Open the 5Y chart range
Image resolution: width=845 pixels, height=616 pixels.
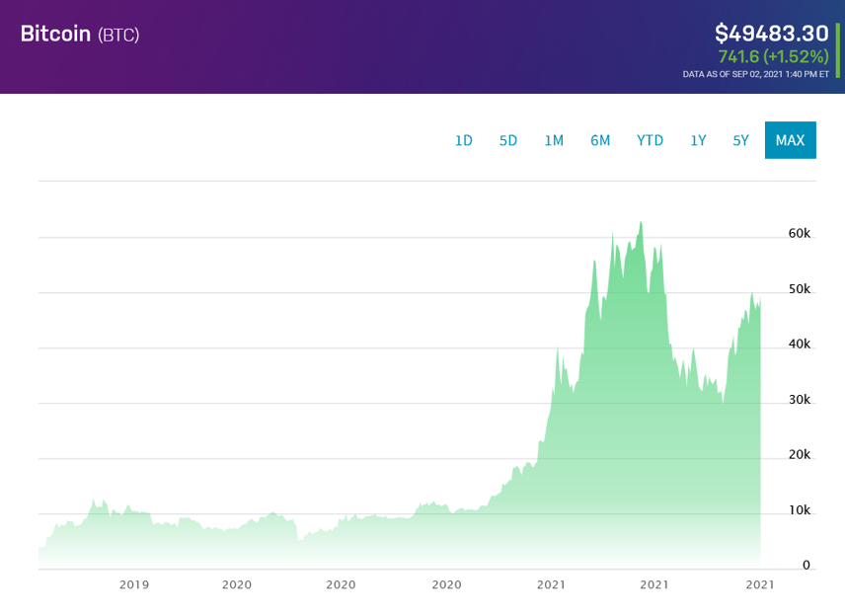pos(740,140)
